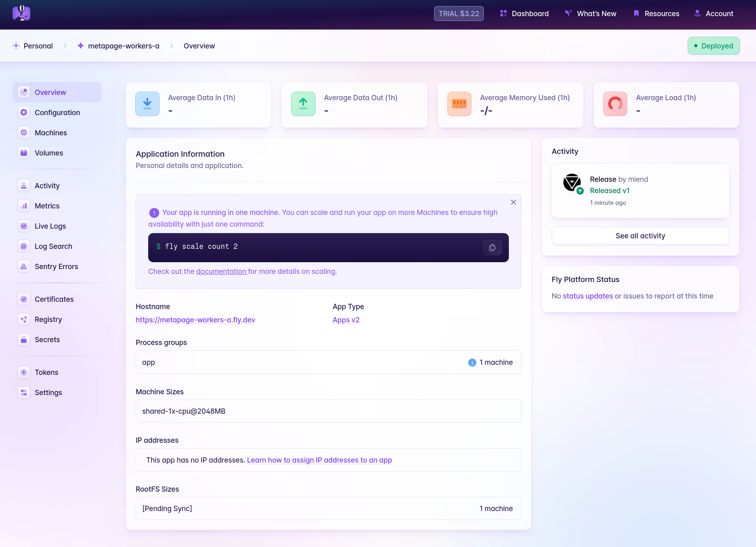Open the status updates link
756x547 pixels.
pyautogui.click(x=588, y=296)
